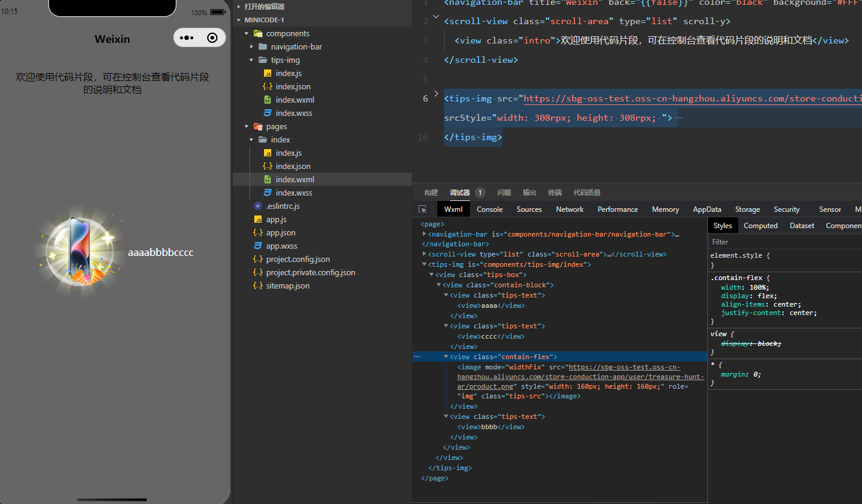Image resolution: width=862 pixels, height=504 pixels.
Task: Open the sitemap.json file
Action: coord(288,285)
